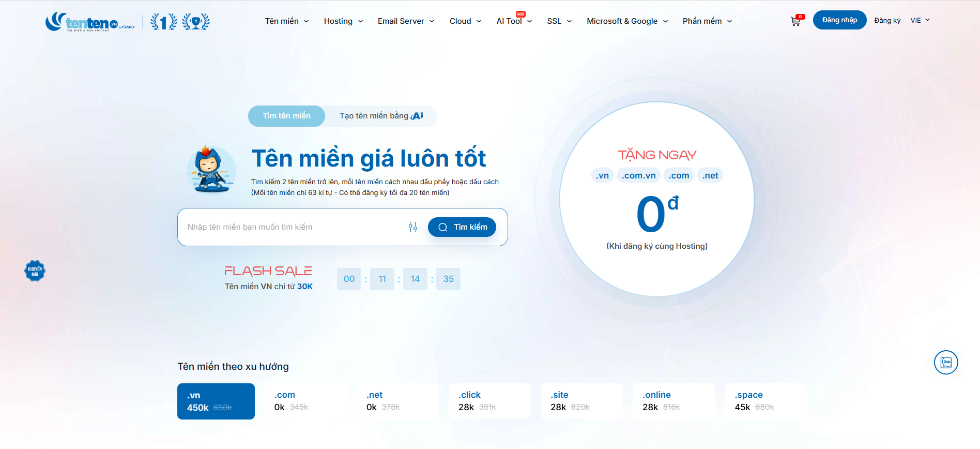Click the Đăng nhập button
980x449 pixels.
[839, 20]
